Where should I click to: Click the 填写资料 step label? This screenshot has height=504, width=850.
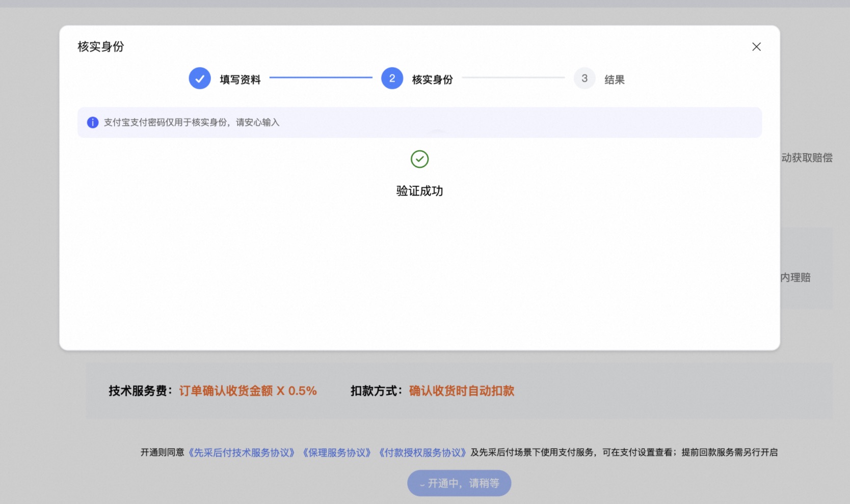(240, 79)
